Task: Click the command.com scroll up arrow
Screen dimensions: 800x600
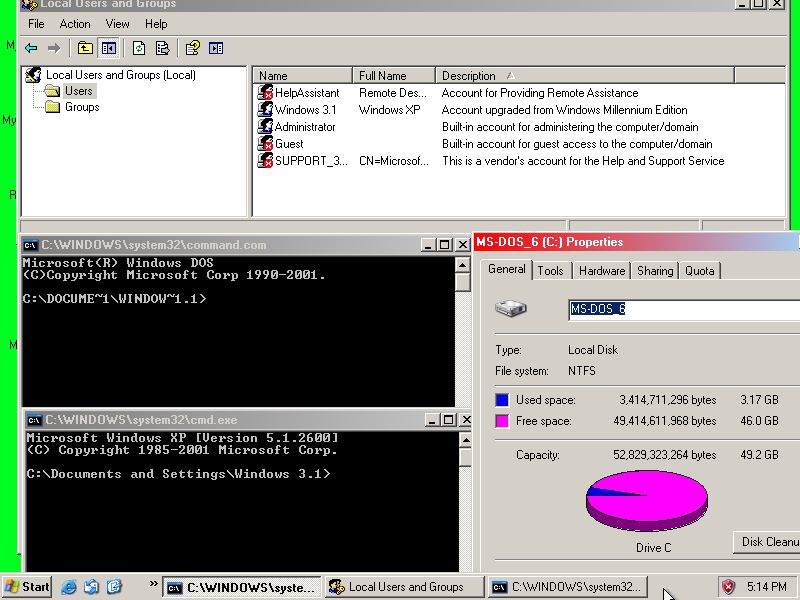Action: pos(462,264)
